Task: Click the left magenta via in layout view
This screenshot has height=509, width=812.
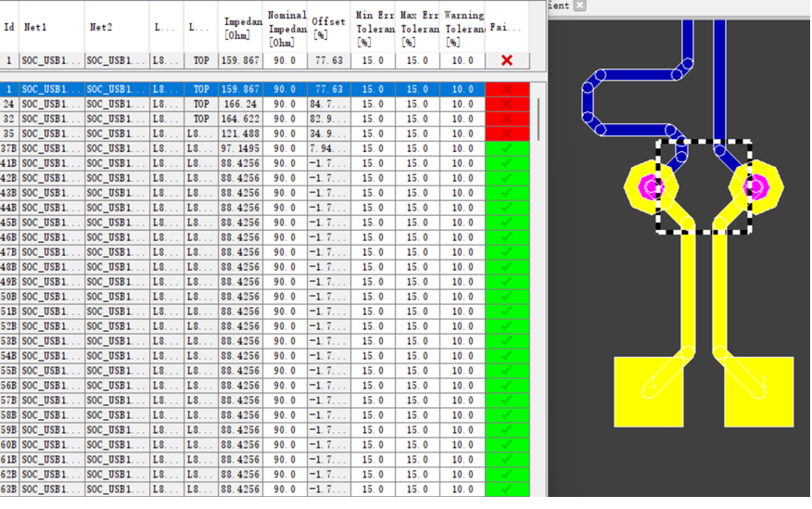Action: coord(653,186)
